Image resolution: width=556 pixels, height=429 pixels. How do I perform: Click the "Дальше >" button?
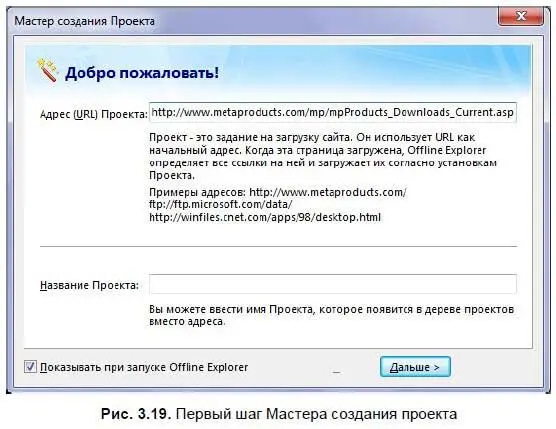pyautogui.click(x=415, y=367)
